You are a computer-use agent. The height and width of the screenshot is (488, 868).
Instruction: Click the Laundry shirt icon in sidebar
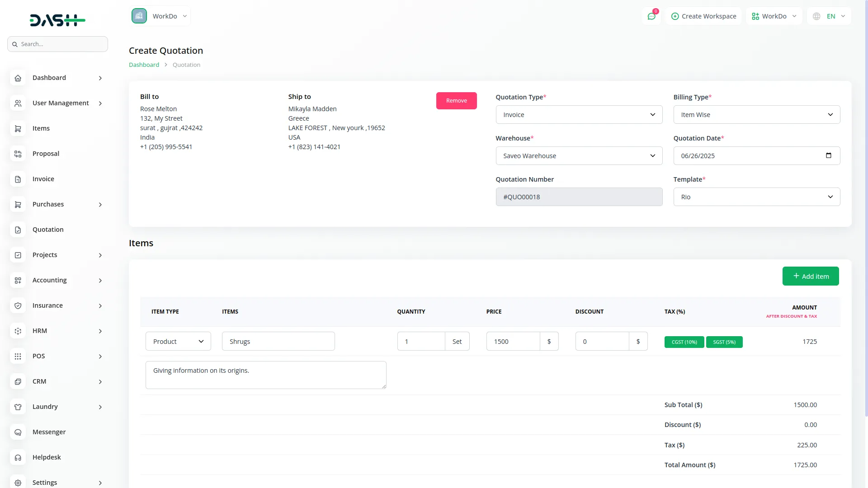coord(18,407)
